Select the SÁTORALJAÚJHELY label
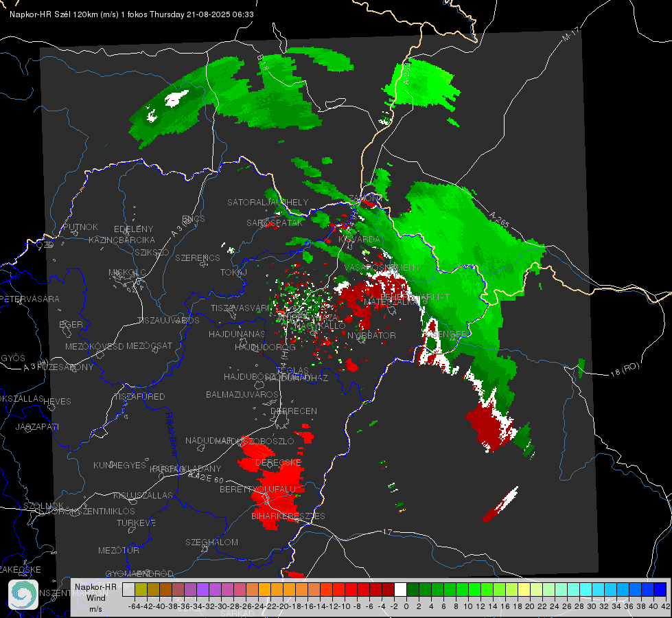 [268, 202]
